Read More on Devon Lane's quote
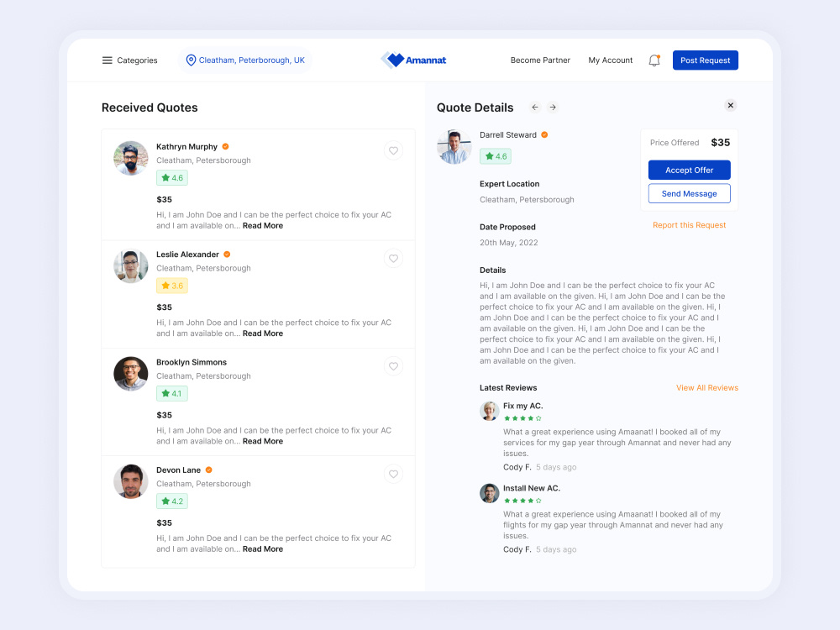 tap(262, 549)
